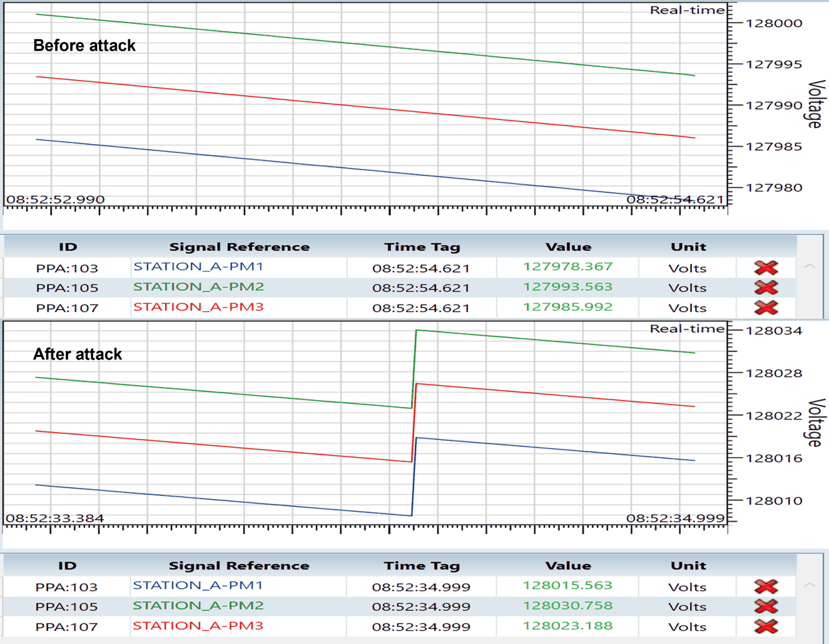This screenshot has height=644, width=829.
Task: Click Real-time label on upper chart
Action: [x=687, y=10]
